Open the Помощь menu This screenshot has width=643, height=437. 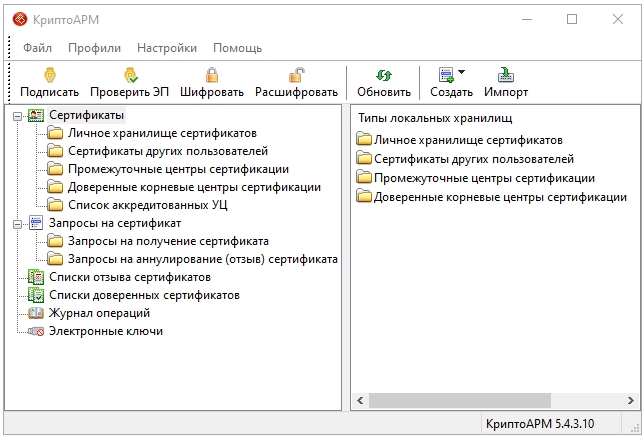(x=237, y=48)
